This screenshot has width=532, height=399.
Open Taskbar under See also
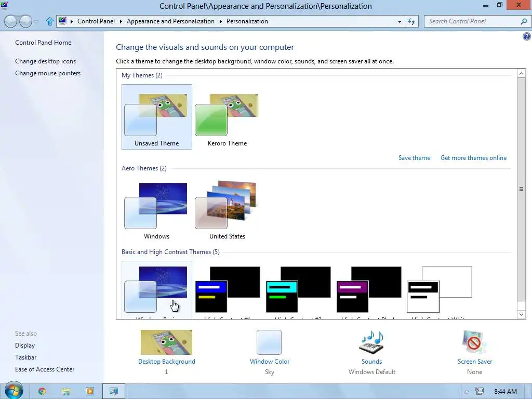coord(26,357)
